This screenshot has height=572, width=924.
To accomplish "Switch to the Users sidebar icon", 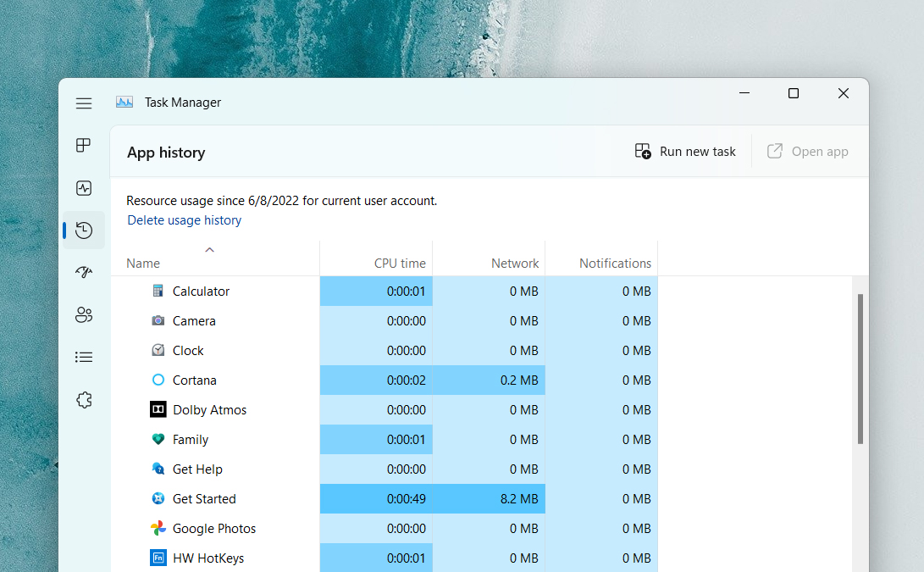I will click(x=84, y=315).
